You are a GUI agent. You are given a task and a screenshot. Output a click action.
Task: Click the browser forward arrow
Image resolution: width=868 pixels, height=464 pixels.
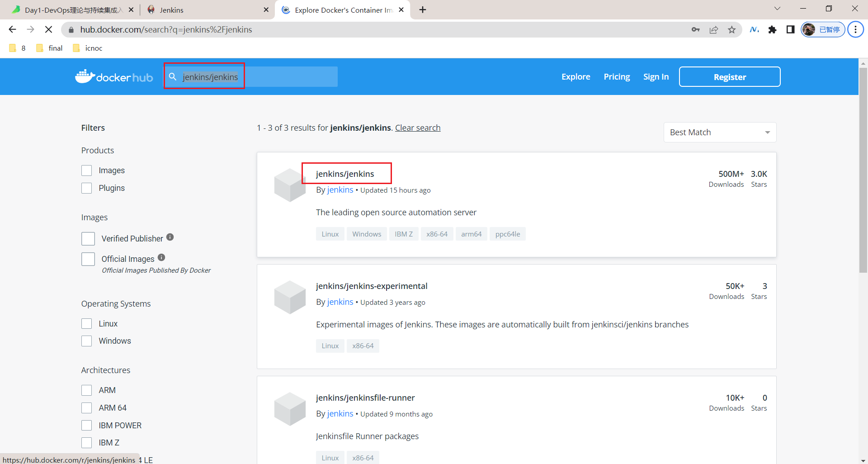(x=30, y=29)
